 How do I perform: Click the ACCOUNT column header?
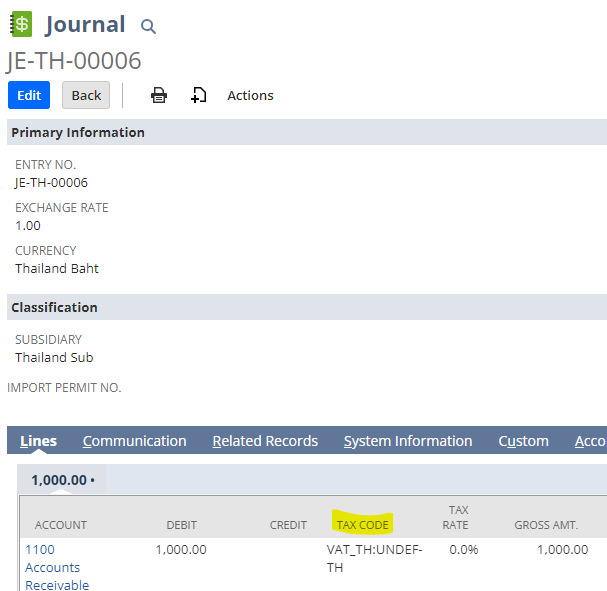click(61, 525)
